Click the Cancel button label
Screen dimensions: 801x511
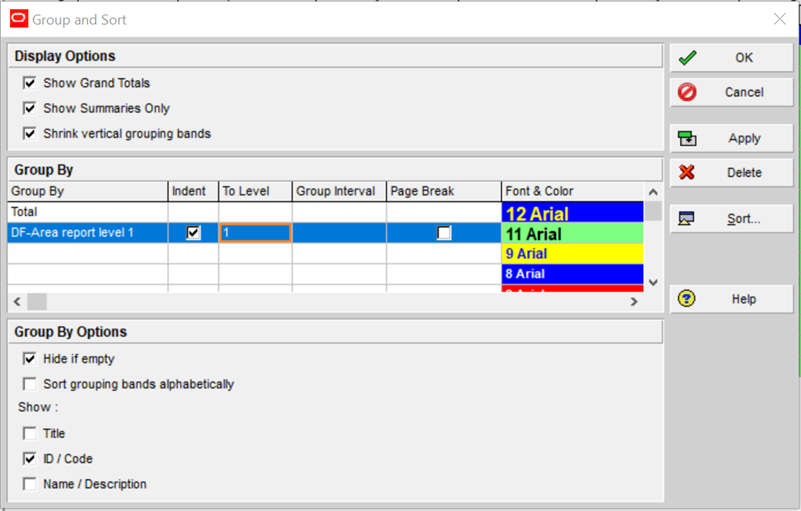744,92
